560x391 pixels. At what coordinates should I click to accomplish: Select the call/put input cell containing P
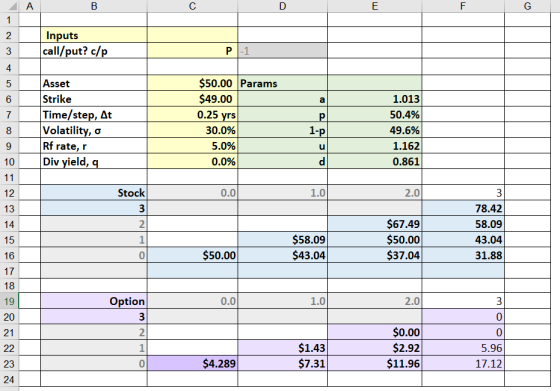(x=192, y=51)
